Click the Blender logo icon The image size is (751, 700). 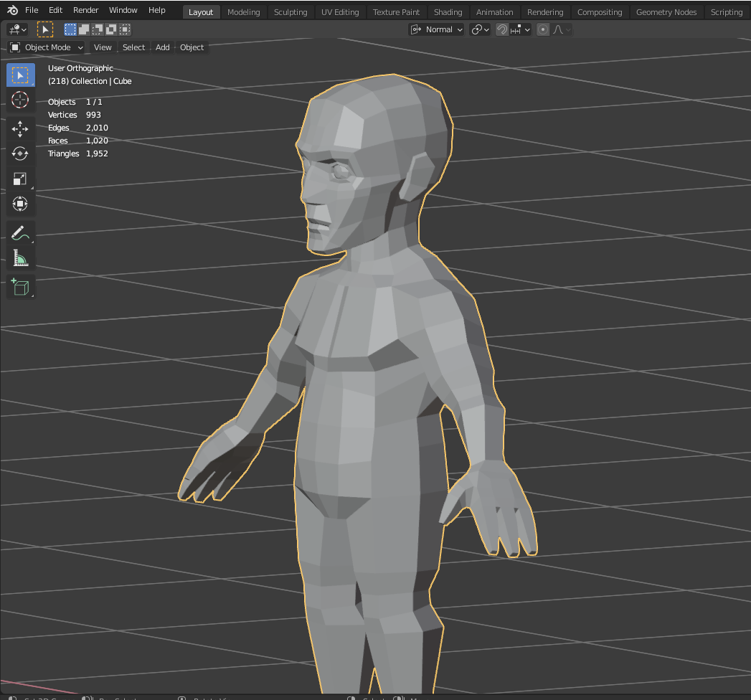click(12, 11)
